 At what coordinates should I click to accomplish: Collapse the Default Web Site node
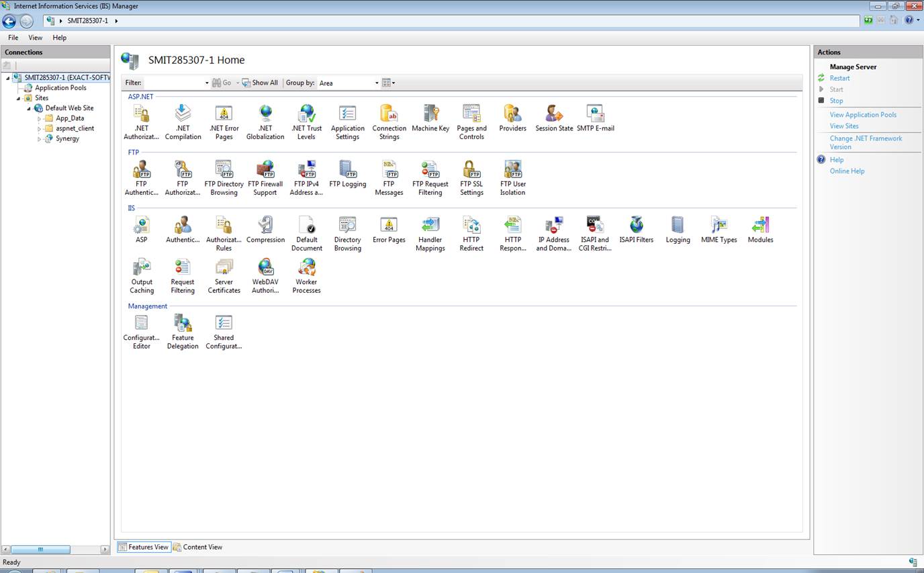click(29, 108)
